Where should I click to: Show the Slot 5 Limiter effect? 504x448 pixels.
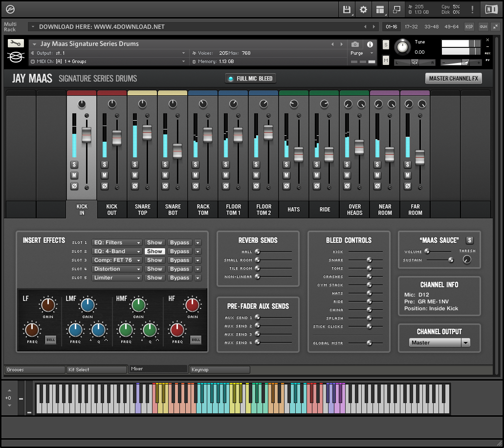[154, 277]
